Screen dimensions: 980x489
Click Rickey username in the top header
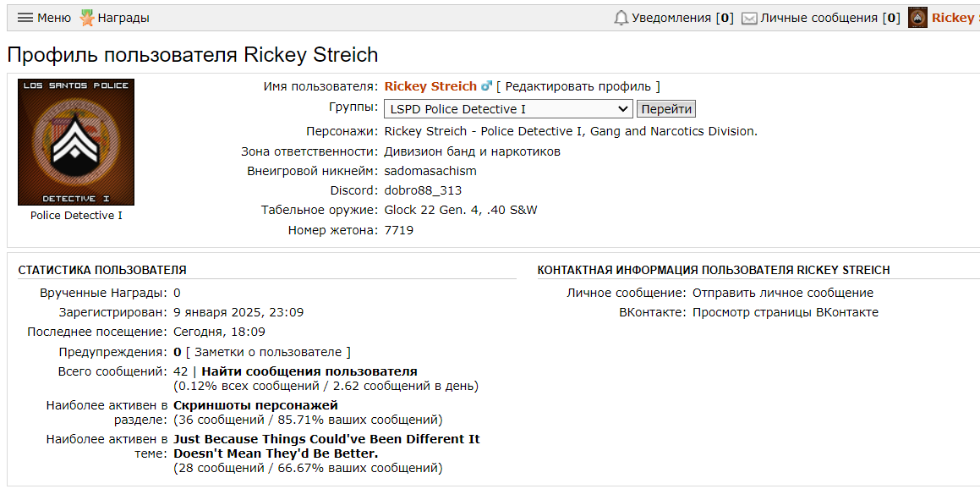coord(954,18)
